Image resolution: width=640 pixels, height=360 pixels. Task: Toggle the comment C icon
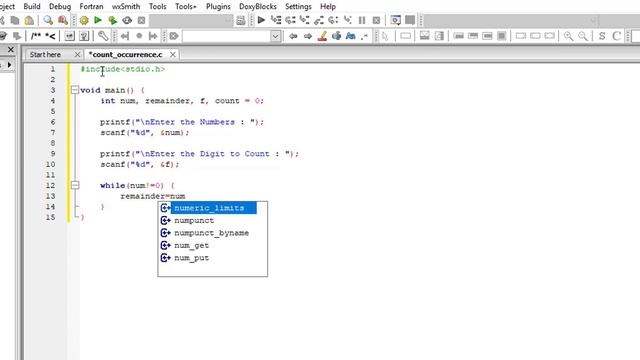pos(616,36)
